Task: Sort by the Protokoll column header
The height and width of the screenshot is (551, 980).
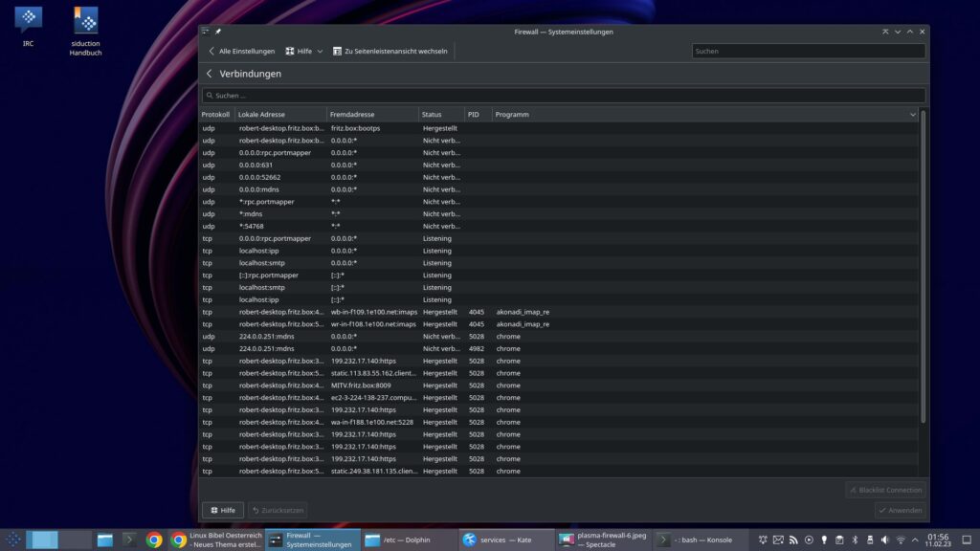Action: [x=216, y=115]
